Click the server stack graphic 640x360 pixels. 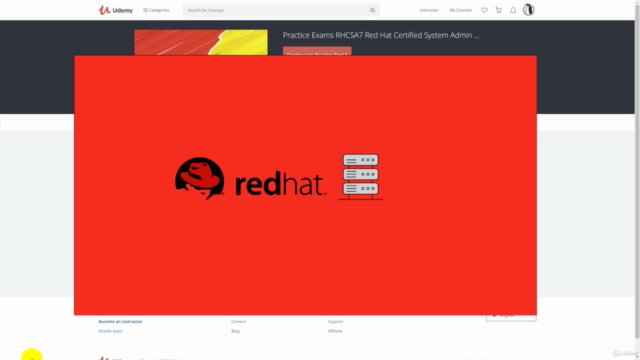tap(360, 177)
